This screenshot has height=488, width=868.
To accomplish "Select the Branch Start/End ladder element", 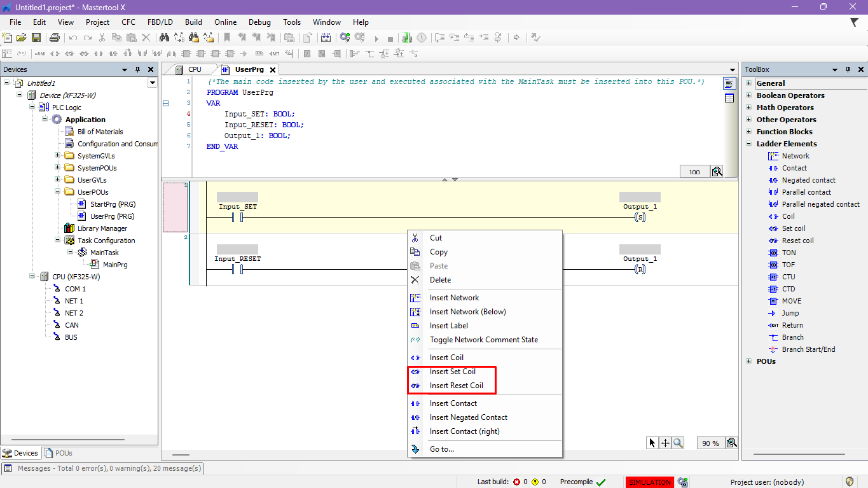I will (808, 349).
